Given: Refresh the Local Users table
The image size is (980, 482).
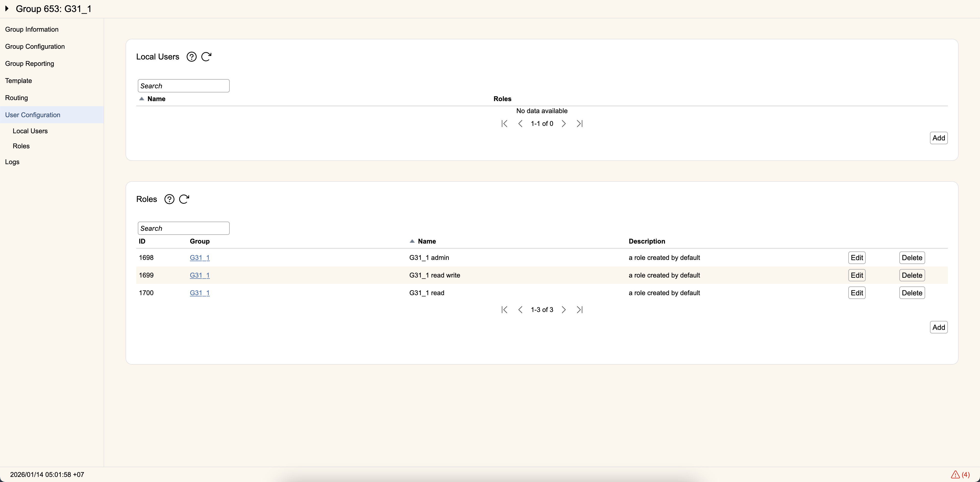Looking at the screenshot, I should coord(206,57).
